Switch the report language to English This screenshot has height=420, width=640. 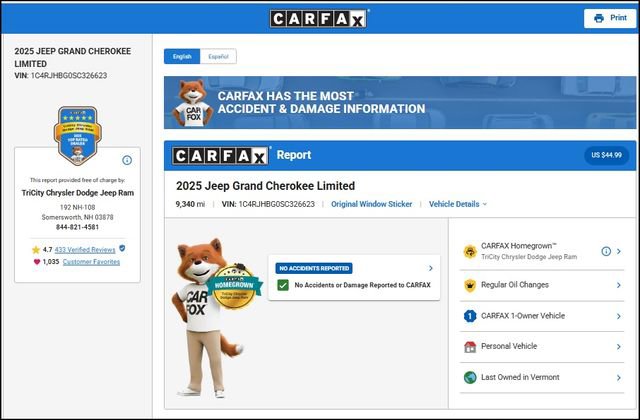182,56
